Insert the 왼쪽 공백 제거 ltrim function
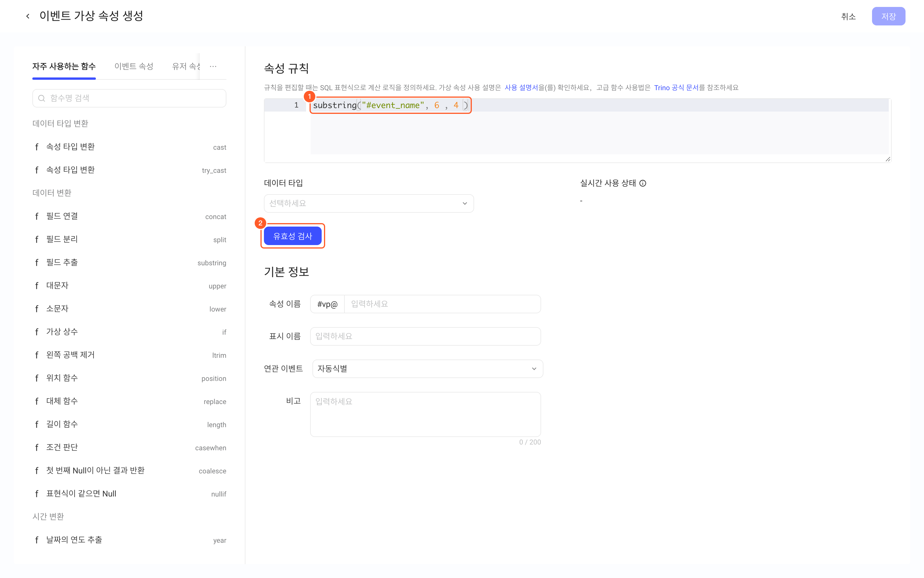Screen dimensions: 924x578 point(129,355)
